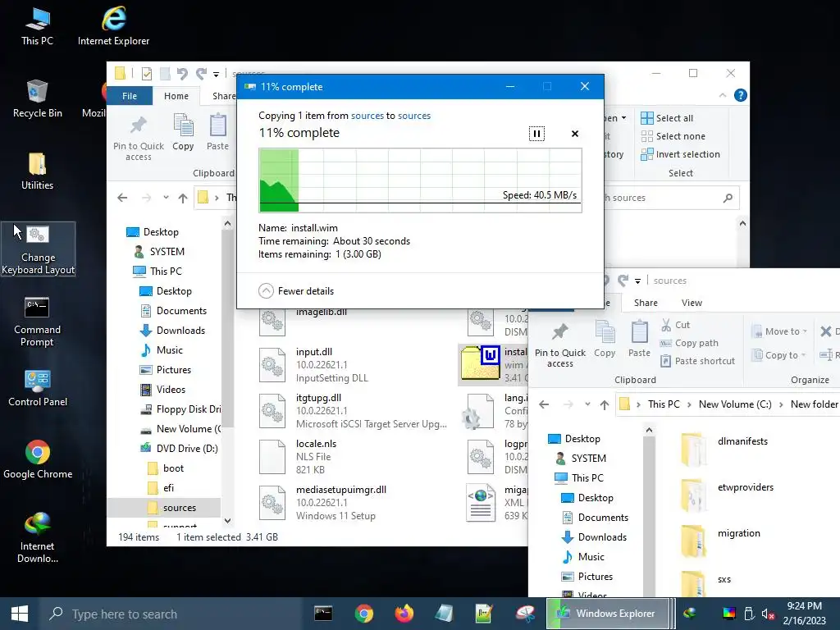Open the Move to dropdown in front Explorer
The width and height of the screenshot is (840, 630).
pyautogui.click(x=779, y=331)
